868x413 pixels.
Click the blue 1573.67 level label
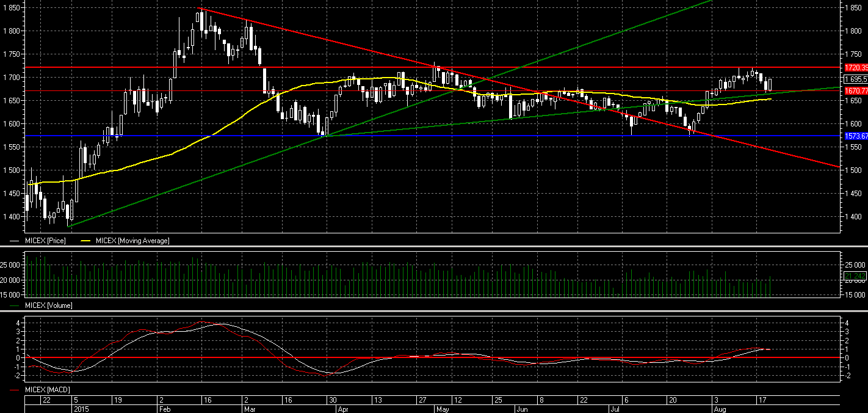855,136
